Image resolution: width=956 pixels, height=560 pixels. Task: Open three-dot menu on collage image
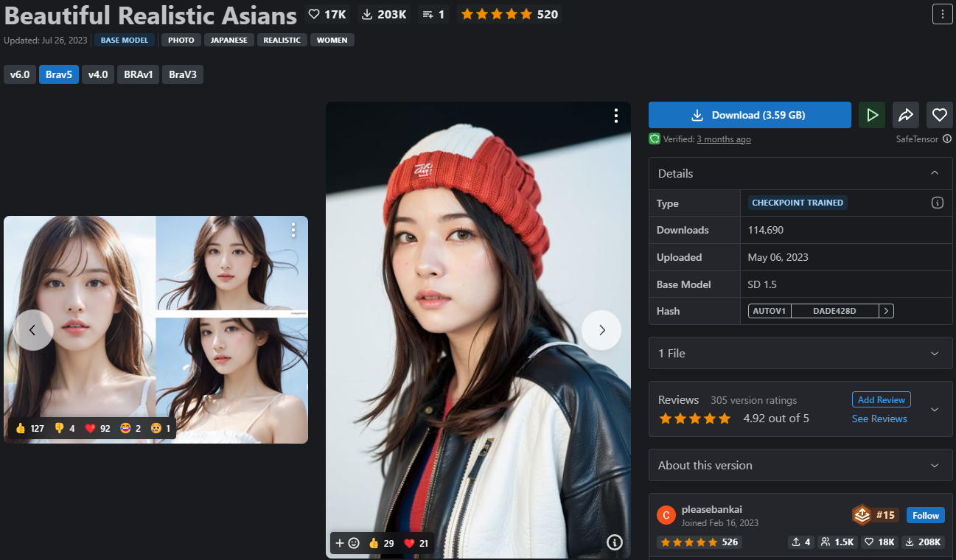pos(293,230)
